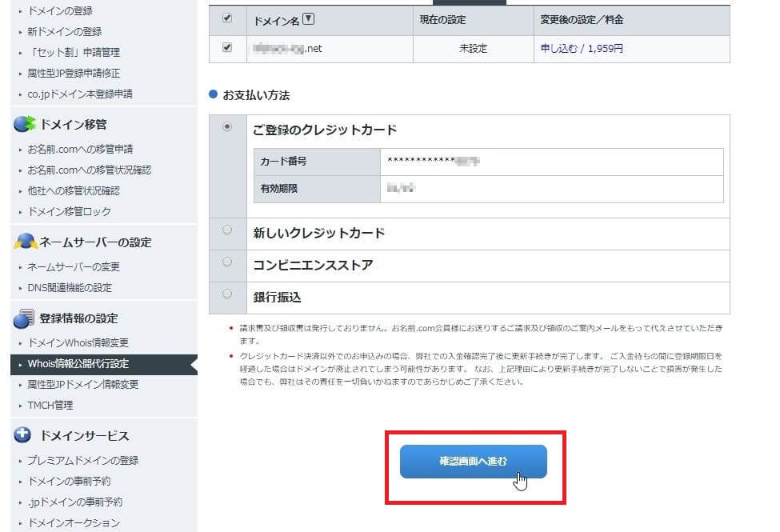Select ご登録のクレジットカード radio button
The width and height of the screenshot is (780, 532).
tap(227, 126)
